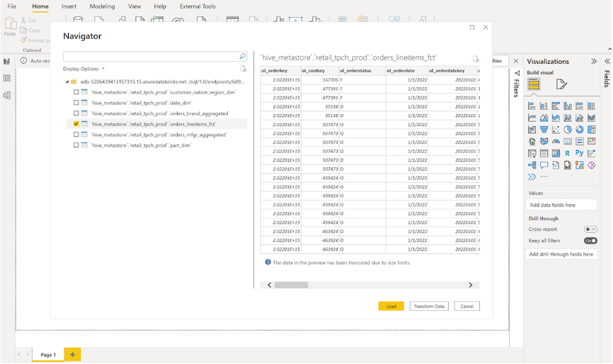The image size is (613, 364).
Task: Select the slicer visual
Action: tap(531, 153)
